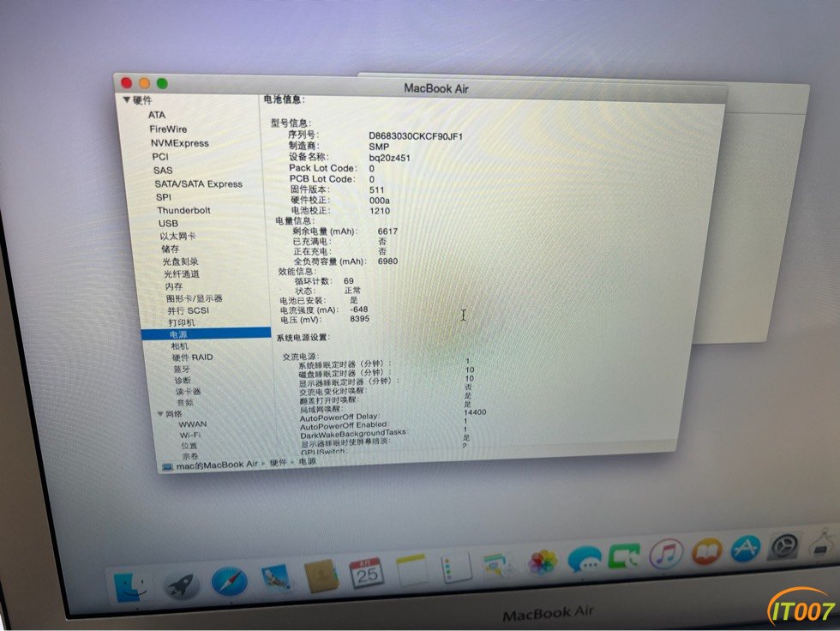The height and width of the screenshot is (631, 840).
Task: Open iTunes music note icon
Action: coord(666,554)
